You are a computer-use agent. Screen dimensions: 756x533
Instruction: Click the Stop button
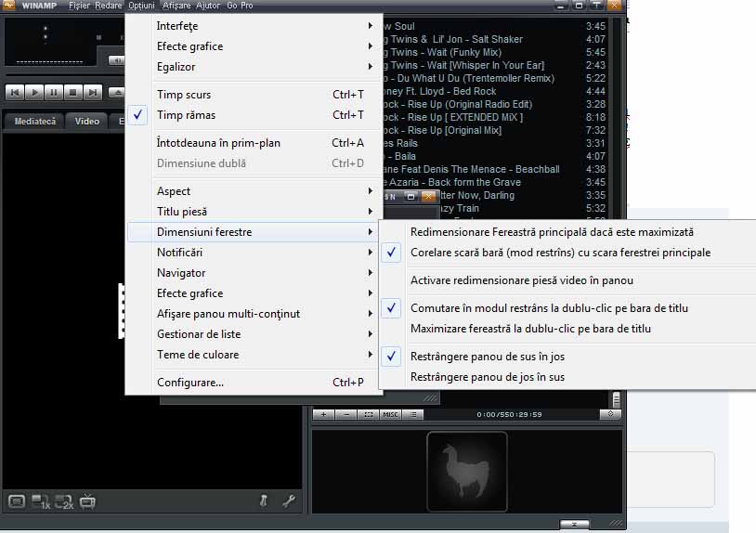(72, 92)
